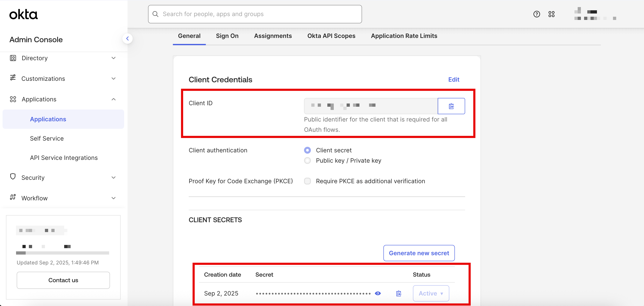Switch to the General tab
This screenshot has height=306, width=644.
pos(189,36)
